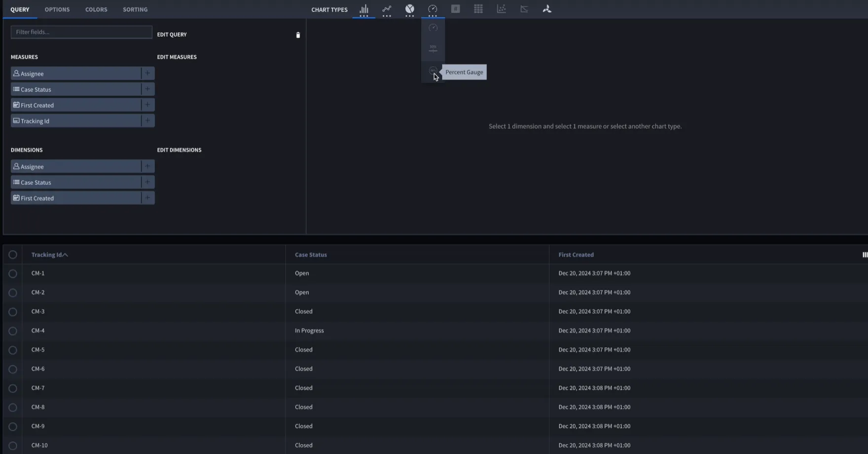Toggle select-all rows radio in header
The height and width of the screenshot is (454, 868).
point(13,255)
